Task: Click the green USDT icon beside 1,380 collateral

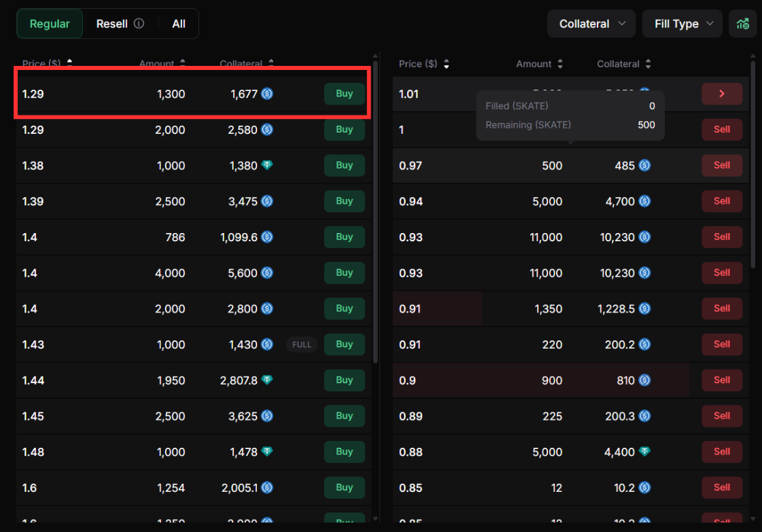Action: [x=267, y=165]
